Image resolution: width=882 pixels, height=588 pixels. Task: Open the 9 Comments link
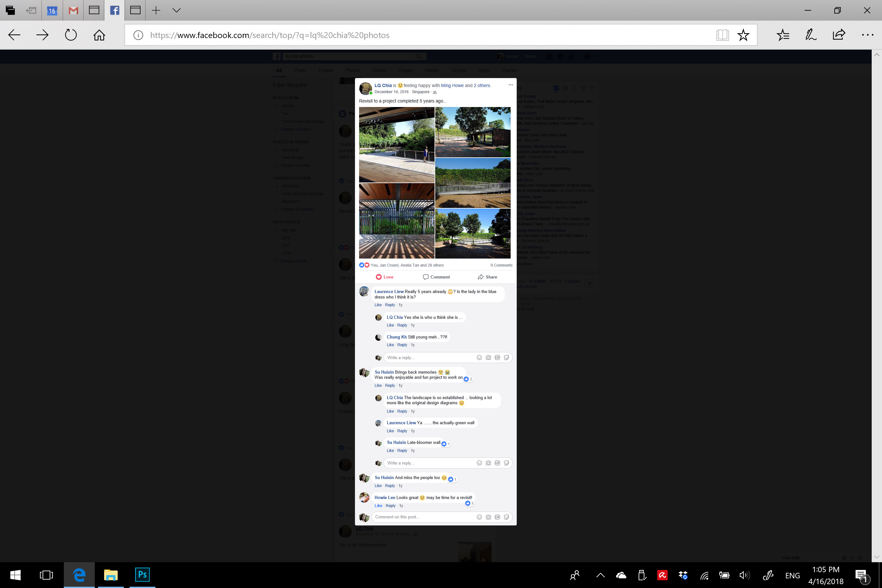tap(501, 266)
